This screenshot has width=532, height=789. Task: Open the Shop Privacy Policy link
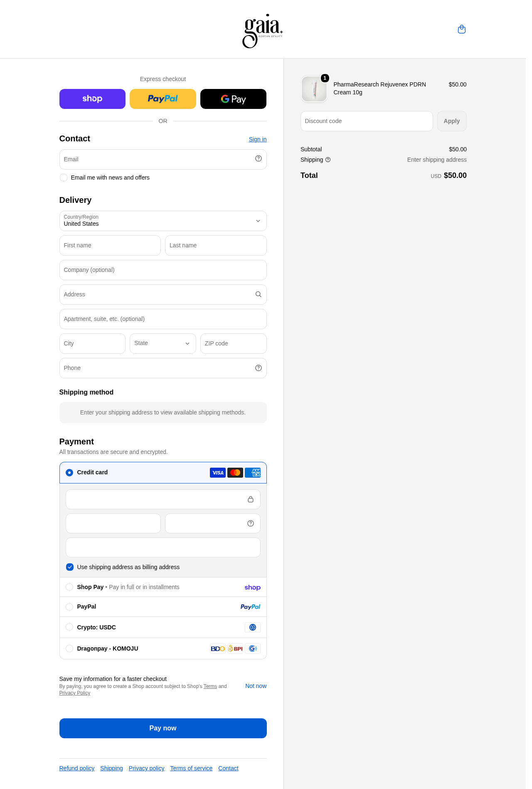[75, 693]
